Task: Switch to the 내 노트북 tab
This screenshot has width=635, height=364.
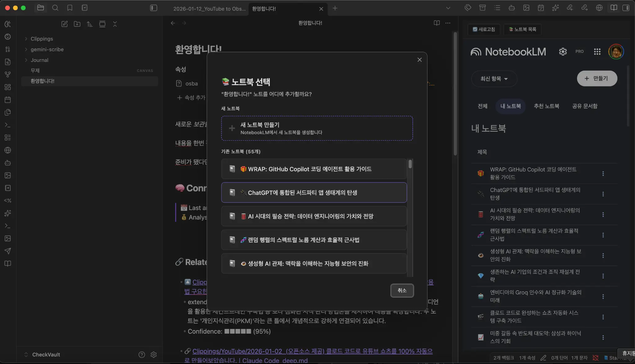Action: point(510,106)
